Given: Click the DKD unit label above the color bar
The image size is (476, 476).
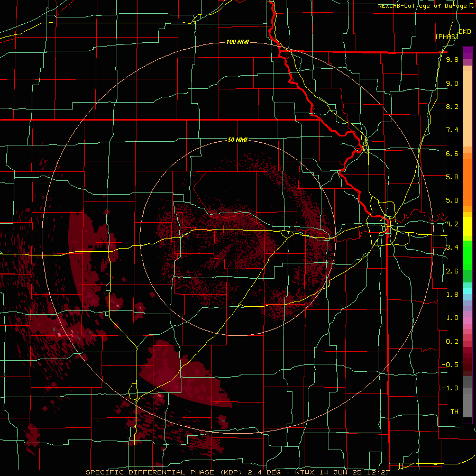Looking at the screenshot, I should (x=465, y=32).
